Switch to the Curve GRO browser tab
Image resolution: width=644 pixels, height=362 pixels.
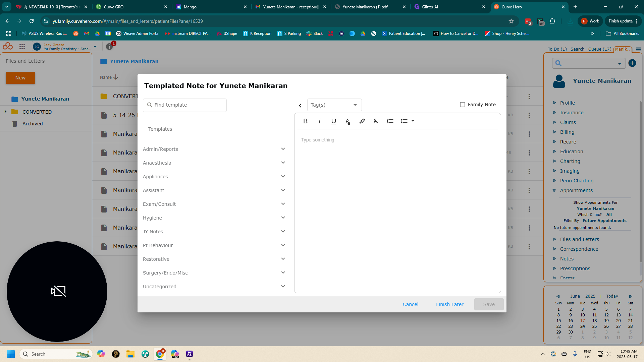[x=131, y=7]
